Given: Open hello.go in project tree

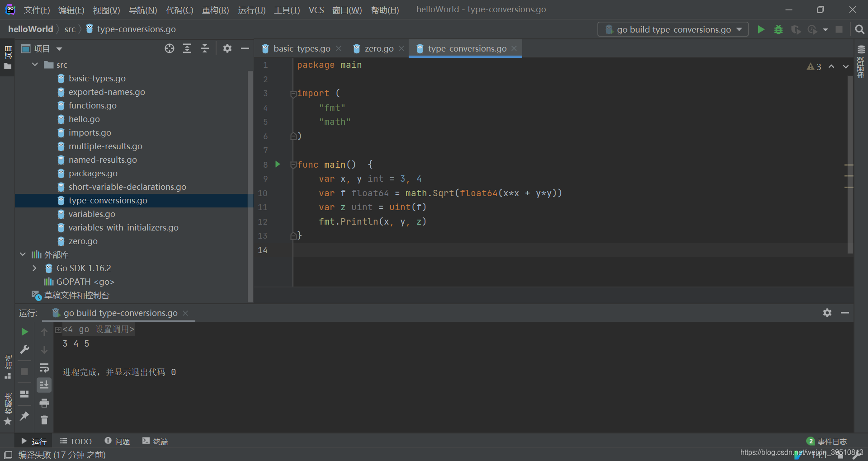Looking at the screenshot, I should (x=84, y=119).
